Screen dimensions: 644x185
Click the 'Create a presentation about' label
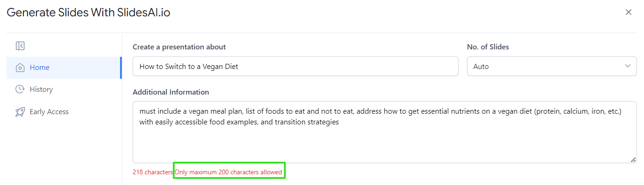[179, 47]
